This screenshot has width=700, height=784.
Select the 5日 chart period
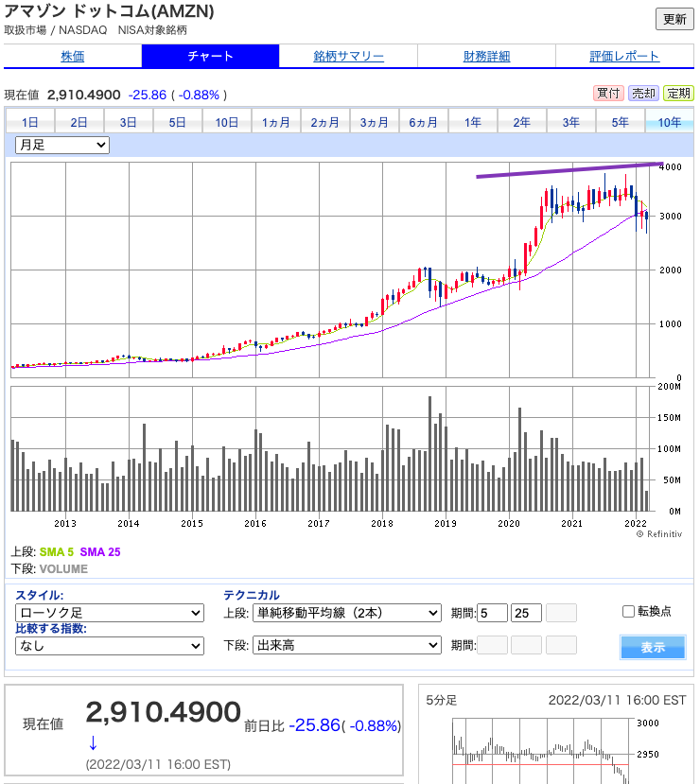[x=177, y=122]
